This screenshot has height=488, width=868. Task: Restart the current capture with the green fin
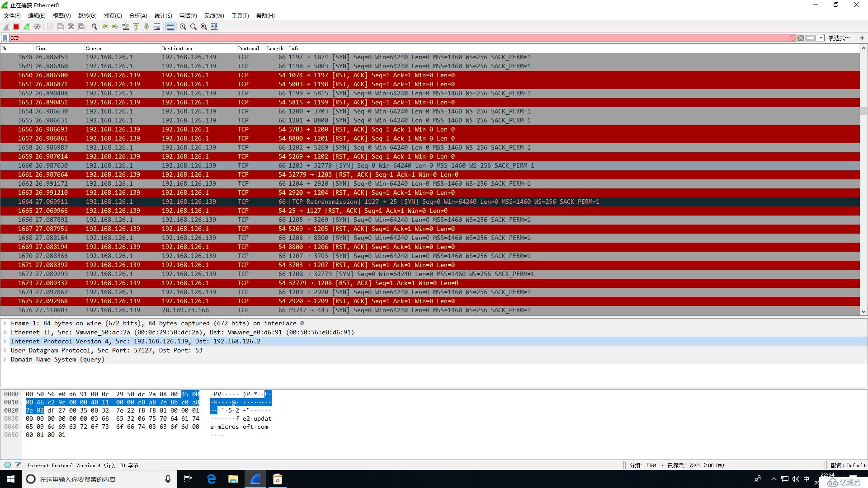(x=27, y=27)
